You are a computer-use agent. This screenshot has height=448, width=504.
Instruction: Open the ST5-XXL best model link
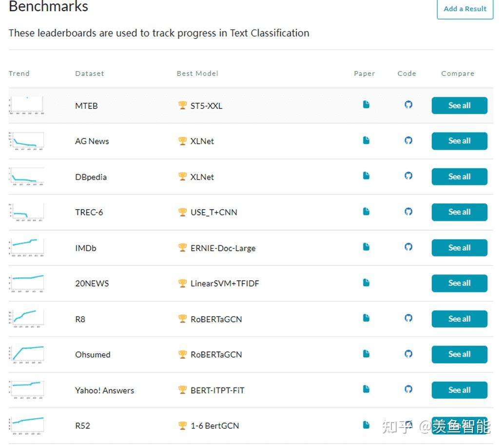click(x=206, y=106)
